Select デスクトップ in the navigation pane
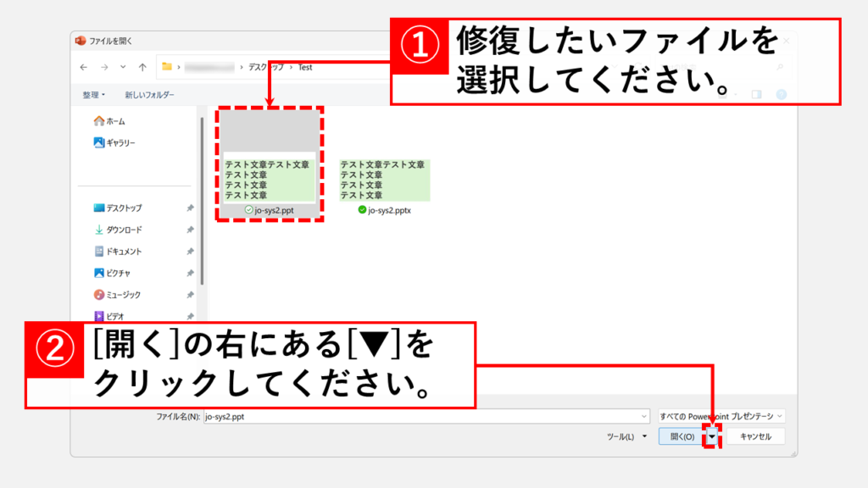Screen dimensions: 868x488 tap(118, 208)
